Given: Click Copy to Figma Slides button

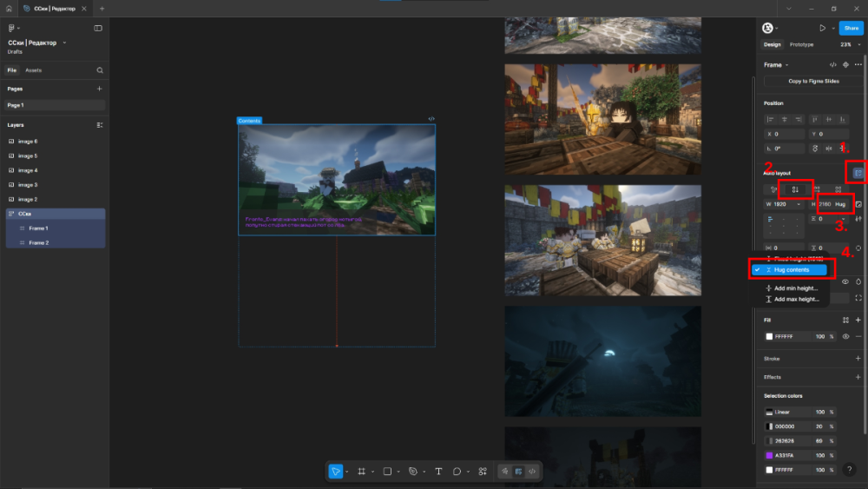Looking at the screenshot, I should pyautogui.click(x=813, y=81).
